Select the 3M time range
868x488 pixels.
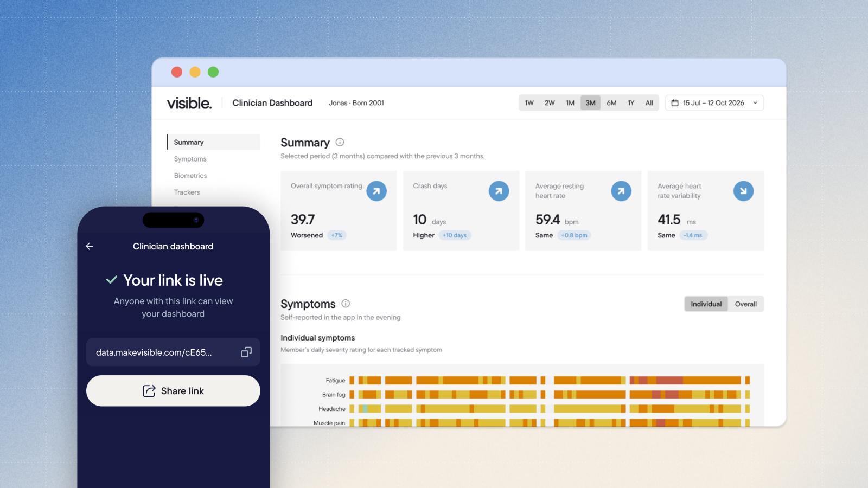(x=590, y=103)
